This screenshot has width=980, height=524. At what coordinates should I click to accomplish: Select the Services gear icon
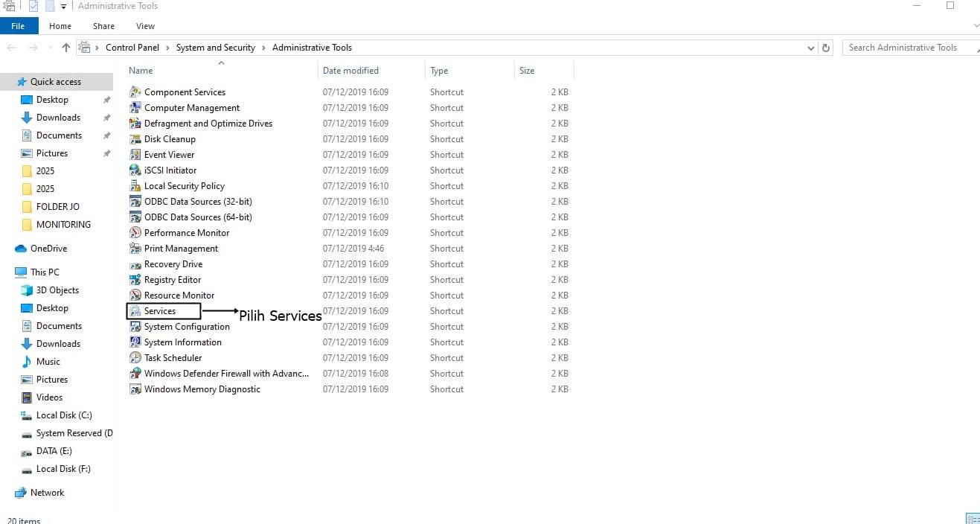(x=135, y=310)
